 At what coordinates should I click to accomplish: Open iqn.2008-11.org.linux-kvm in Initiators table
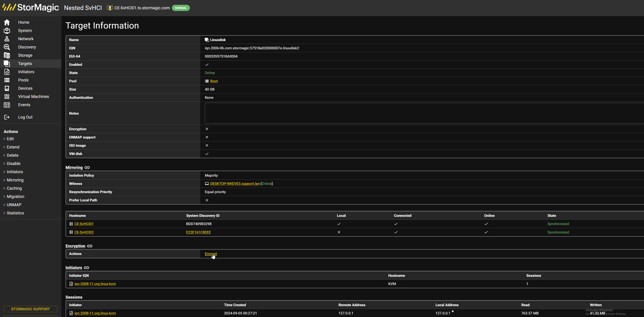click(95, 284)
